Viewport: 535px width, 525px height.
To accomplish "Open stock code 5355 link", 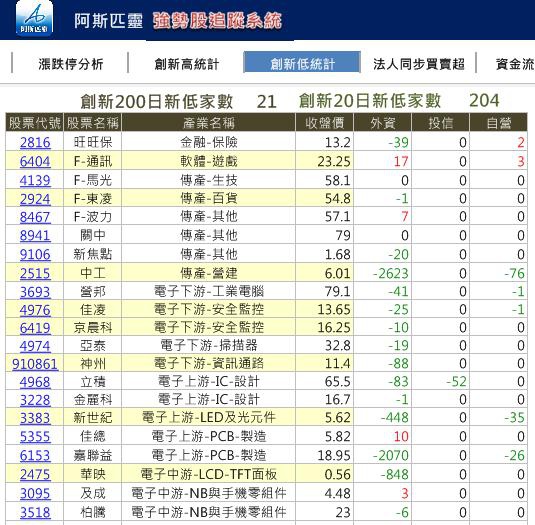I will coord(35,437).
